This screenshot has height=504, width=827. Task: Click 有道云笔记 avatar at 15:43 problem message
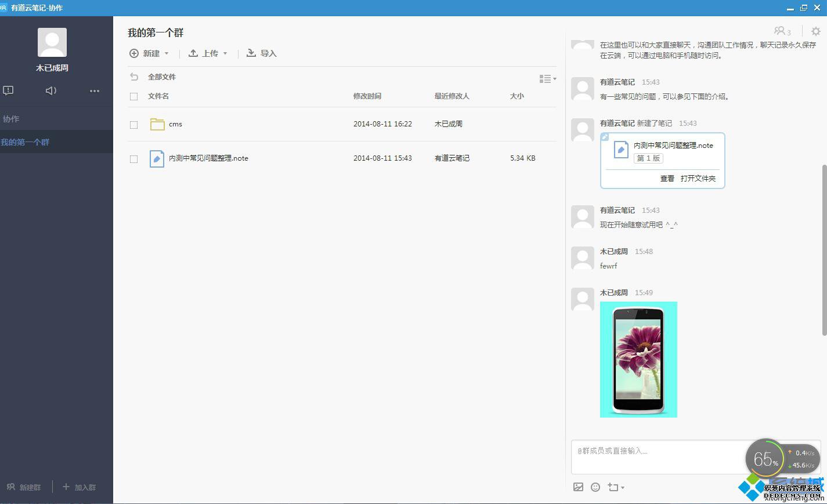point(583,89)
